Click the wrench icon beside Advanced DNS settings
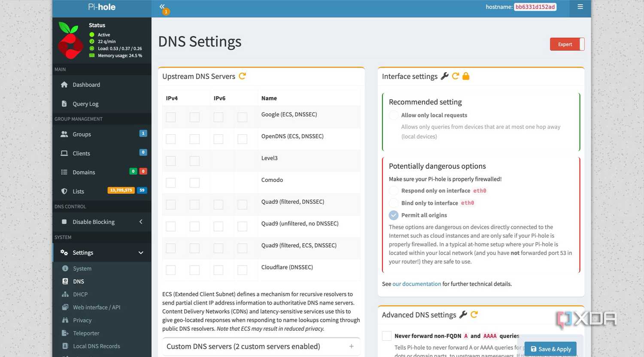 pyautogui.click(x=463, y=314)
